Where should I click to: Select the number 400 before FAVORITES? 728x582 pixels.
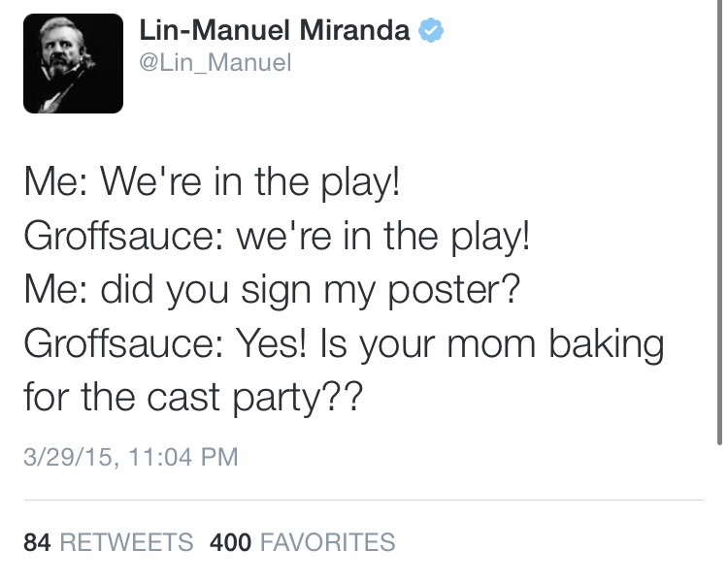point(230,542)
